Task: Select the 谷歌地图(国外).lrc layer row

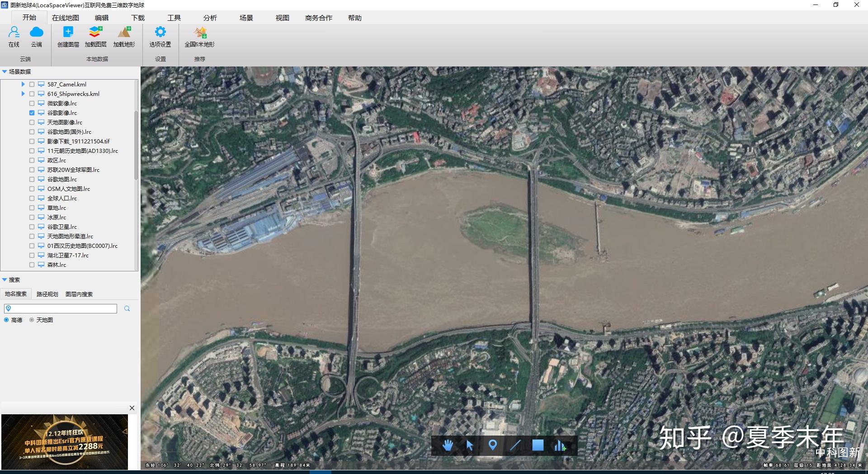Action: (x=69, y=132)
